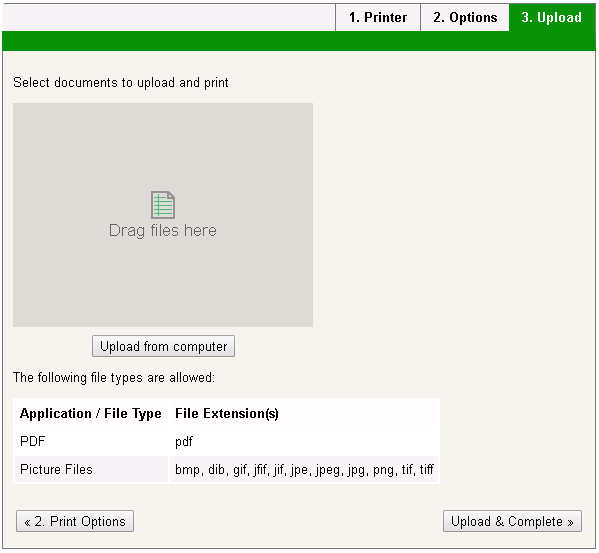Click the green header bar
The width and height of the screenshot is (599, 553).
pos(299,41)
